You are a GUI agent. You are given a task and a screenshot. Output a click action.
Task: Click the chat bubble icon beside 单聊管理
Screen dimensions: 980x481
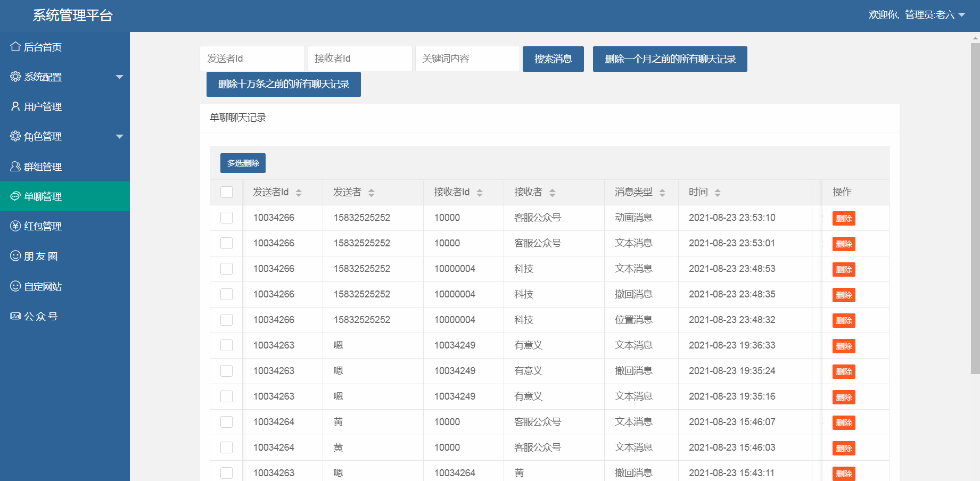(15, 196)
